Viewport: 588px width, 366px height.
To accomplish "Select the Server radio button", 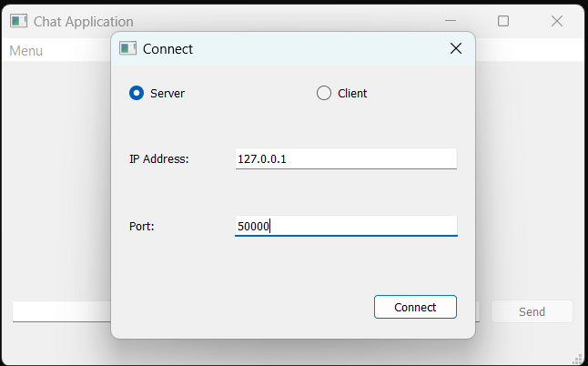I will point(137,93).
